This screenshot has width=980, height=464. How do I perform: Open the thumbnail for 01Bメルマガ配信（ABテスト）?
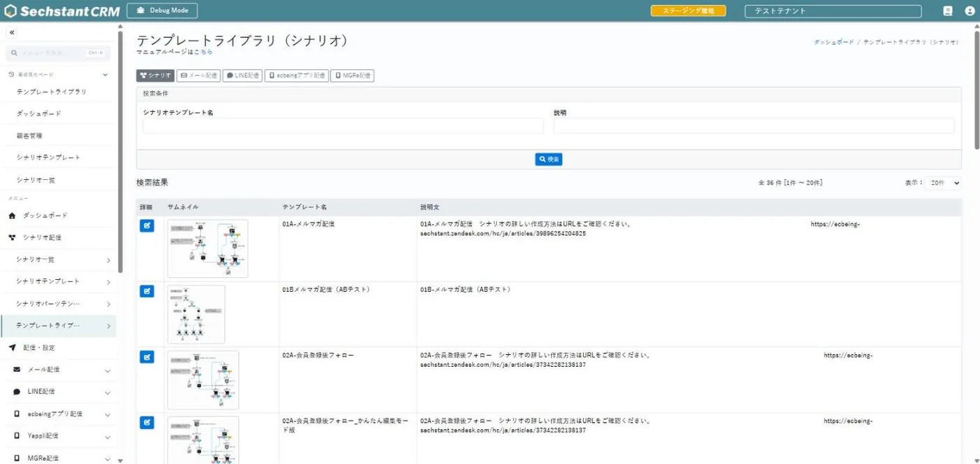(x=196, y=314)
